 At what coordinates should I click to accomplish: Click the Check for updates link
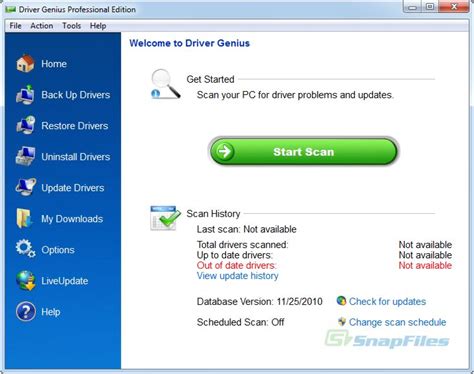click(387, 301)
